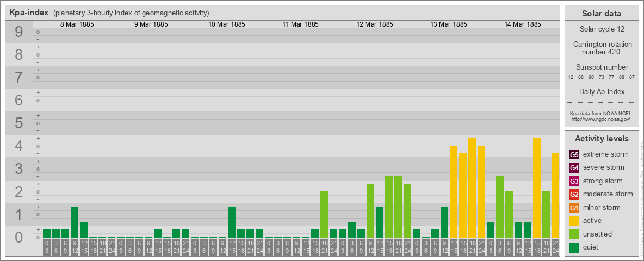
Task: Click the Kpa-index chart title
Action: click(29, 13)
